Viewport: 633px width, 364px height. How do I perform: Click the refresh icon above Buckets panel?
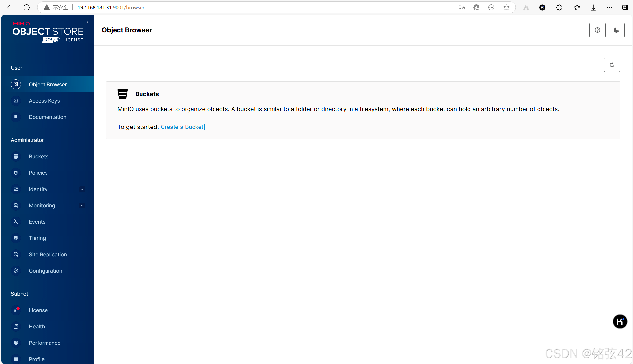point(612,65)
